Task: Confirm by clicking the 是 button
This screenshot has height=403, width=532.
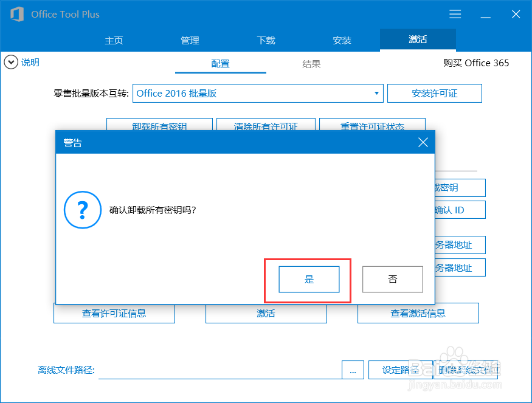Action: pyautogui.click(x=309, y=279)
